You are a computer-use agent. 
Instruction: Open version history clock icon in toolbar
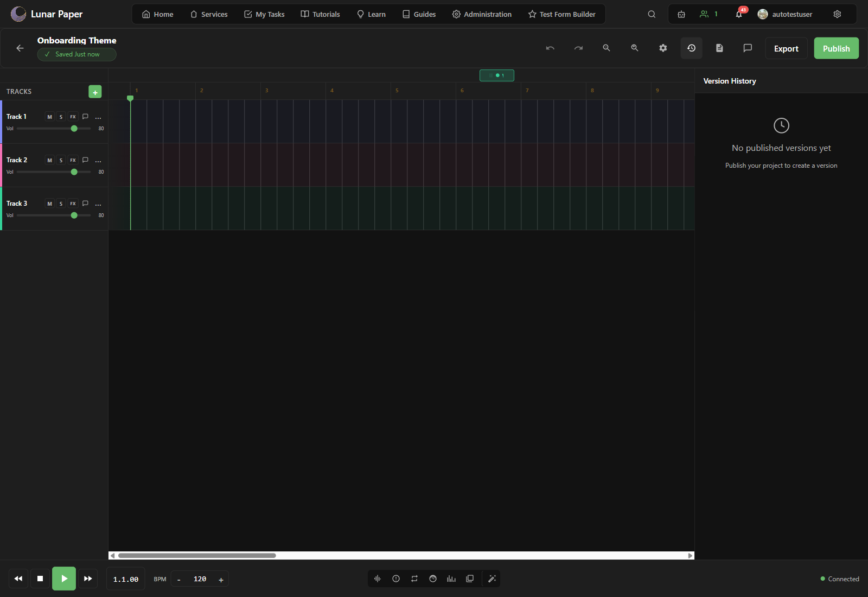coord(691,48)
